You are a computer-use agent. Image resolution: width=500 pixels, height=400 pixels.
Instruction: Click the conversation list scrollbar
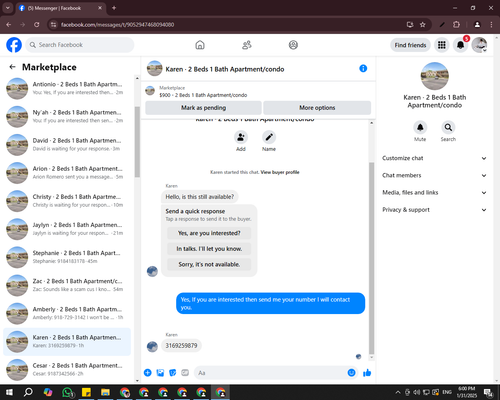(x=137, y=142)
